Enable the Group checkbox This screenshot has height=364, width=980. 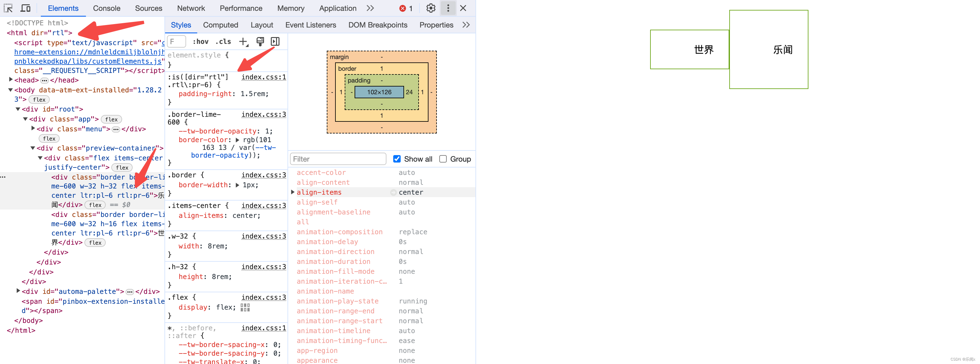(x=443, y=159)
